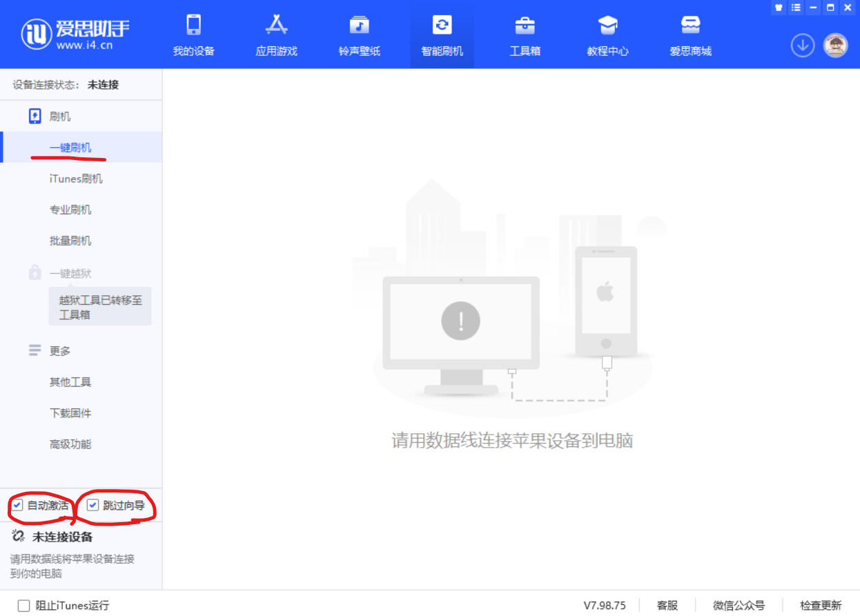
Task: Uncheck the 自动激活 checkbox
Action: tap(18, 505)
